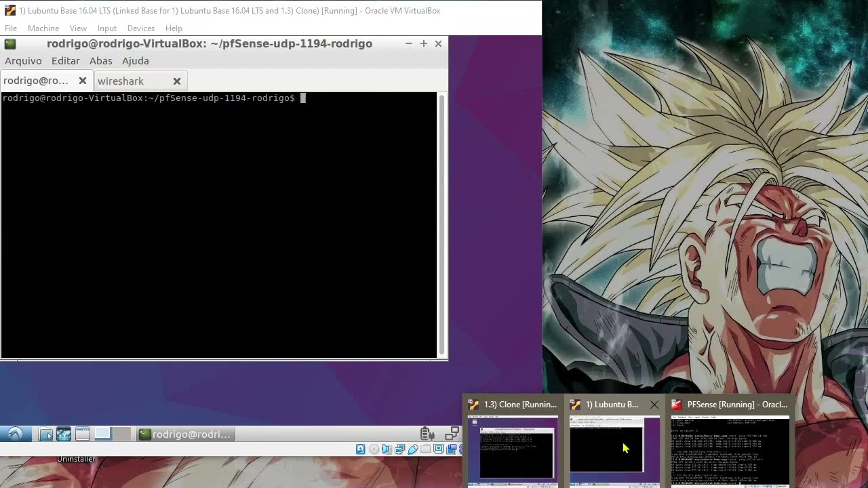Focus the terminal command prompt area
This screenshot has height=488, width=868.
[219, 225]
